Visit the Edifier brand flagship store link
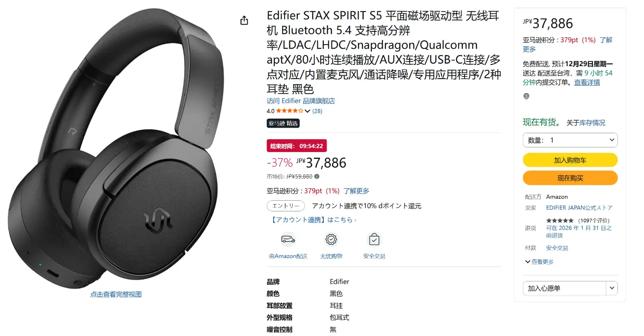The width and height of the screenshot is (644, 336). (x=301, y=101)
